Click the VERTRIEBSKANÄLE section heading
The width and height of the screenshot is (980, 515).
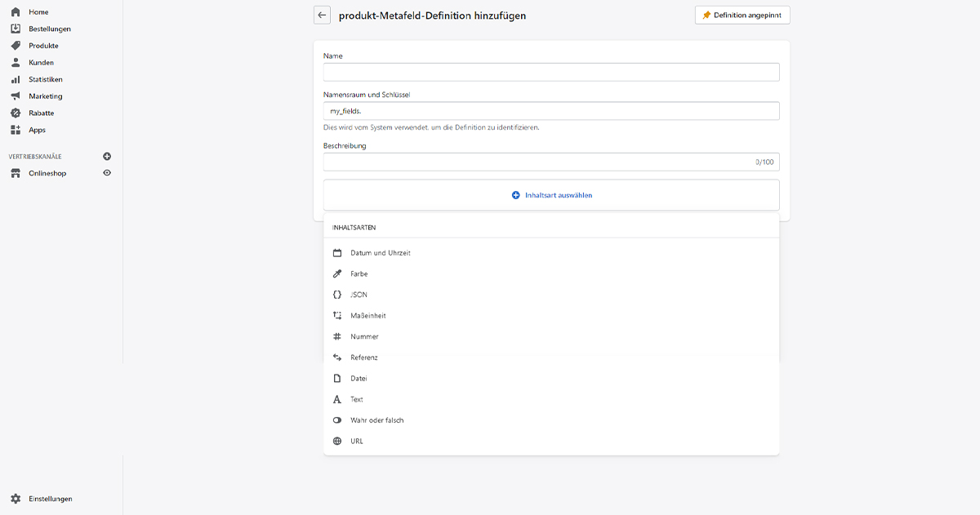[x=35, y=157]
